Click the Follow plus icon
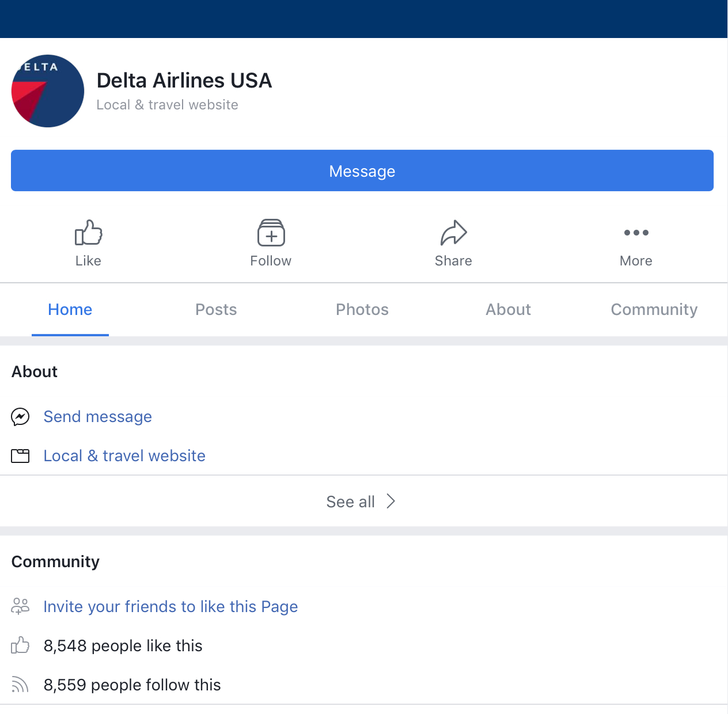The width and height of the screenshot is (728, 714). 271,233
